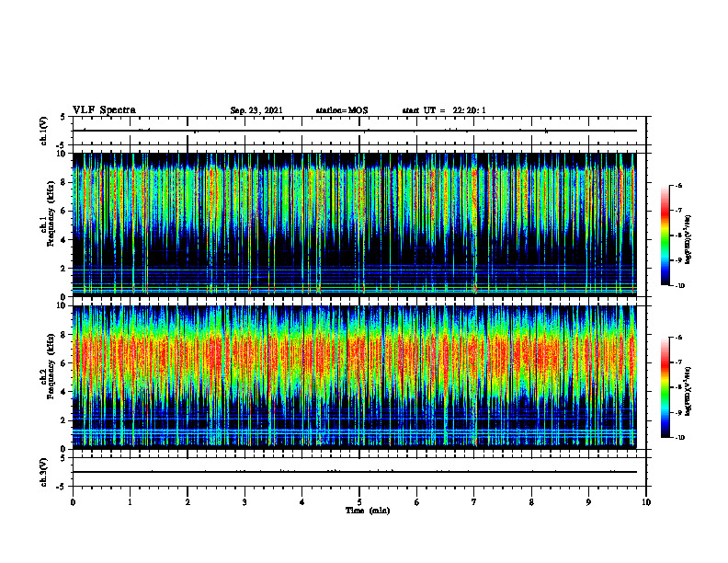Viewport: 728px width, 563px height.
Task: Click the "ch.2 Frequency (kHz)" axis label
Action: [x=49, y=366]
